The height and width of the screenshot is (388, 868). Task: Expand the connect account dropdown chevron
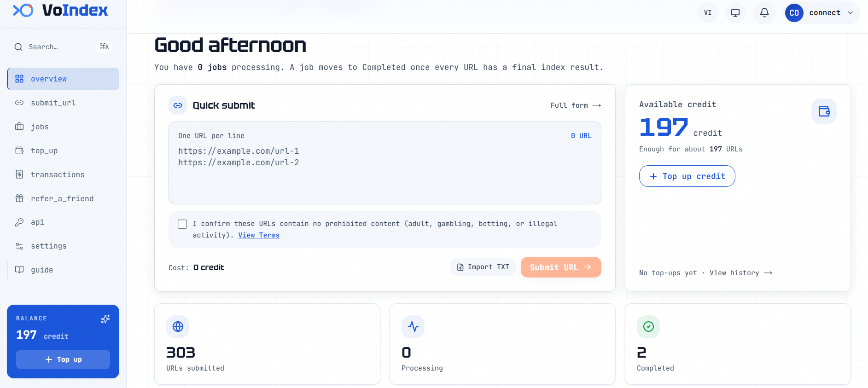click(851, 13)
